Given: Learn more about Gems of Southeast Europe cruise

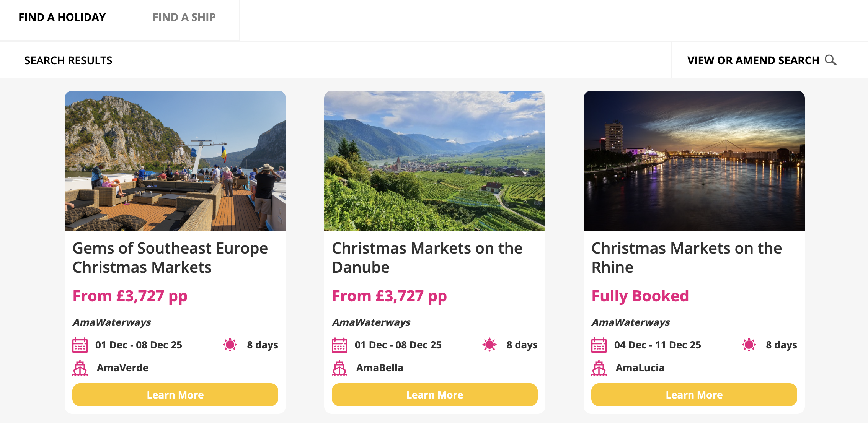Looking at the screenshot, I should coord(175,395).
